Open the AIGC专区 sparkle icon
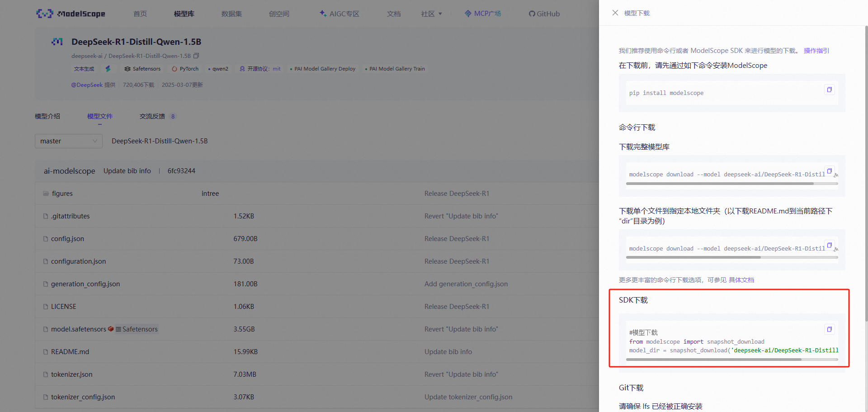868x412 pixels. (323, 13)
